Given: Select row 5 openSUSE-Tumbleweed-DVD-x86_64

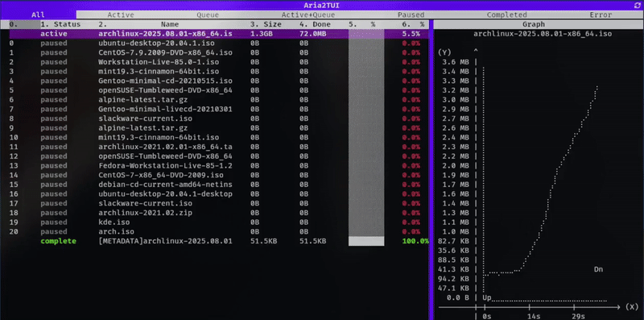Looking at the screenshot, I should (218, 90).
